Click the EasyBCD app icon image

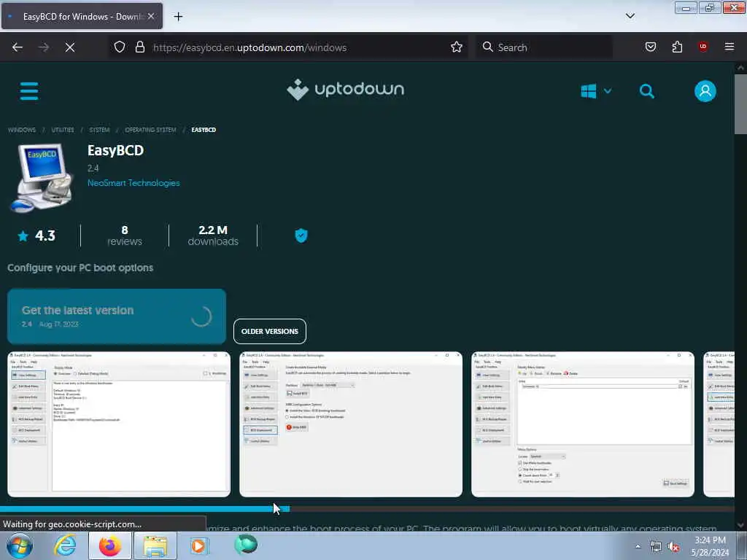(42, 178)
